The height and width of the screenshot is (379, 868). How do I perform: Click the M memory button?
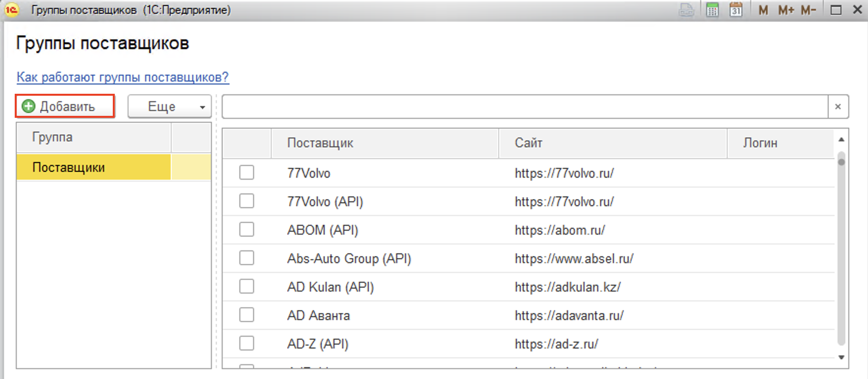763,10
